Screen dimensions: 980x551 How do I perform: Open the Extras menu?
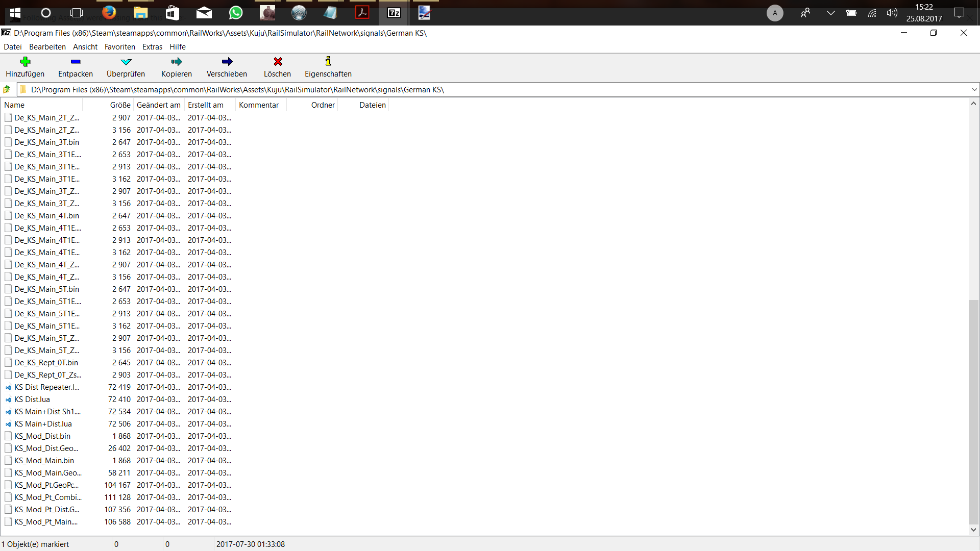coord(152,47)
